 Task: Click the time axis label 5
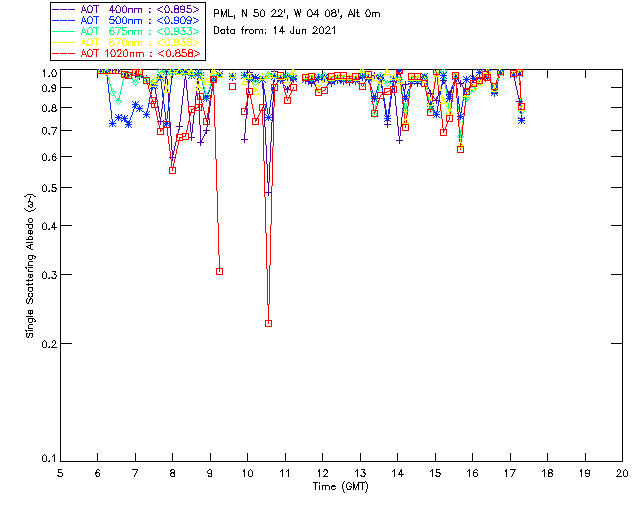60,473
